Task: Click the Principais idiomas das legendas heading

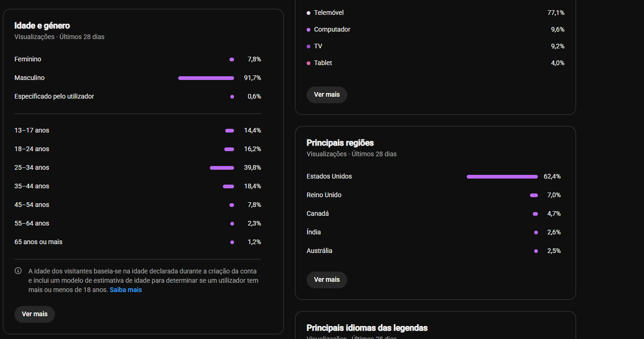Action: [367, 328]
